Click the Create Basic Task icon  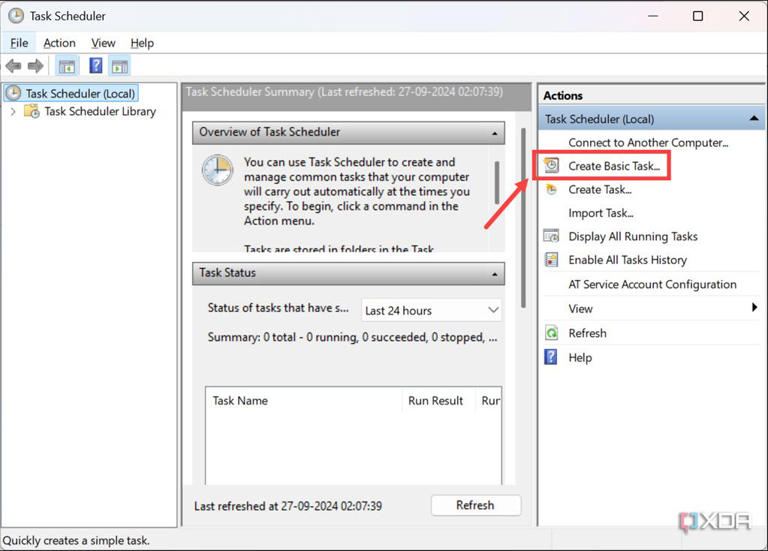pos(552,166)
